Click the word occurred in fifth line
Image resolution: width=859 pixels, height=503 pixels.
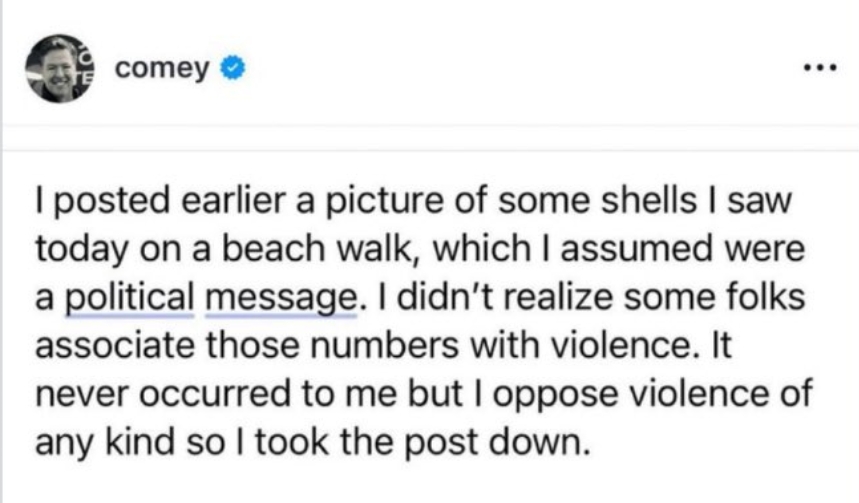pos(214,394)
